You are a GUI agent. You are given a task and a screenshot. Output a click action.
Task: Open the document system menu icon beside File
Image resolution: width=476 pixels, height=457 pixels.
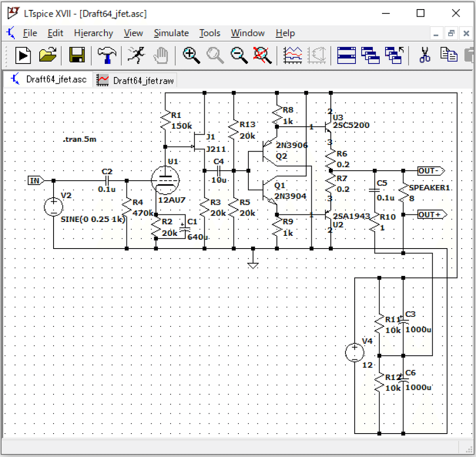pyautogui.click(x=11, y=33)
